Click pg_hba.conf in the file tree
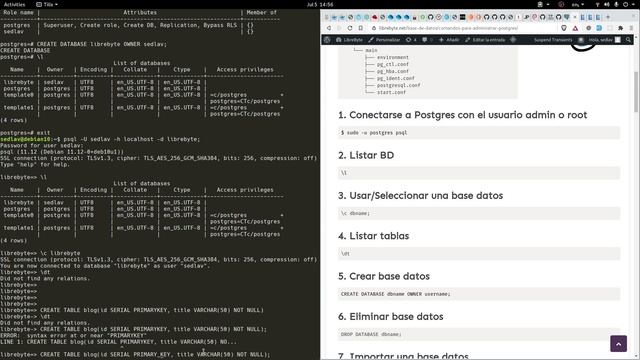Image resolution: width=640 pixels, height=360 pixels. pos(392,71)
